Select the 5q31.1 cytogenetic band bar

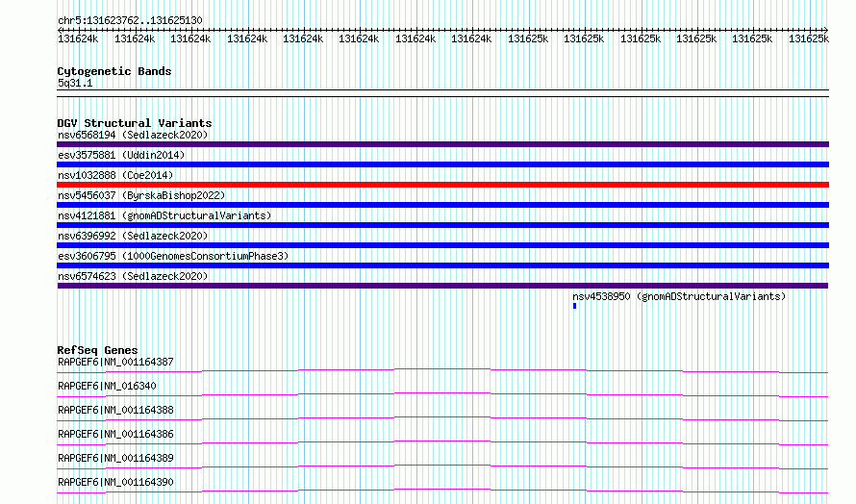[442, 93]
